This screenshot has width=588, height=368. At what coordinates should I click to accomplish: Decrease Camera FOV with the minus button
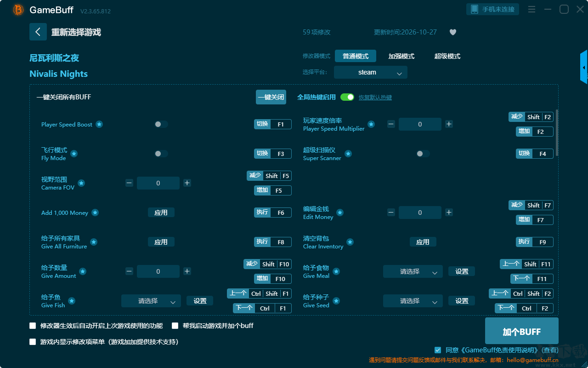click(x=129, y=183)
